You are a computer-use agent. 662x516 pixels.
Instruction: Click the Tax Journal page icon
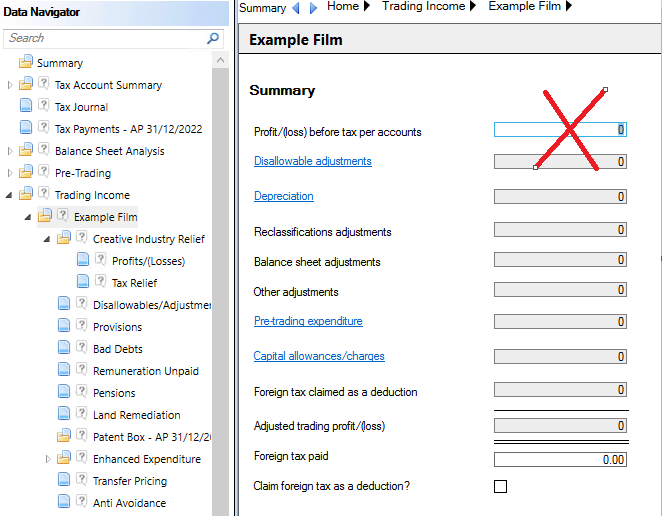(26, 105)
